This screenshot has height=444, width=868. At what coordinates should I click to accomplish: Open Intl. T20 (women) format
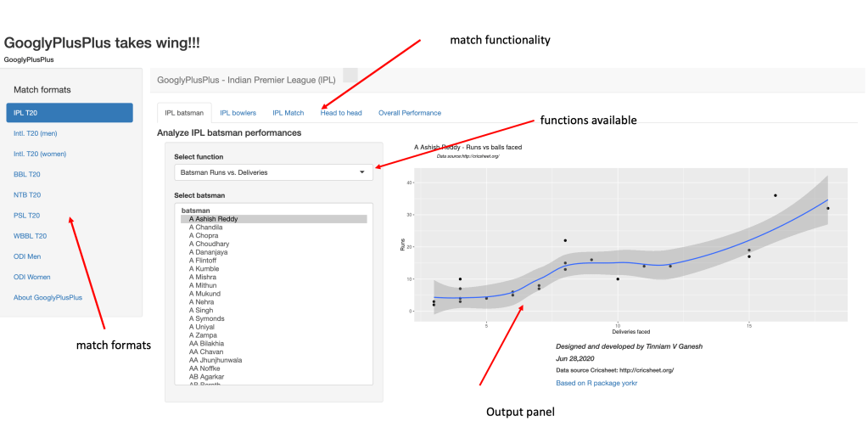[40, 154]
